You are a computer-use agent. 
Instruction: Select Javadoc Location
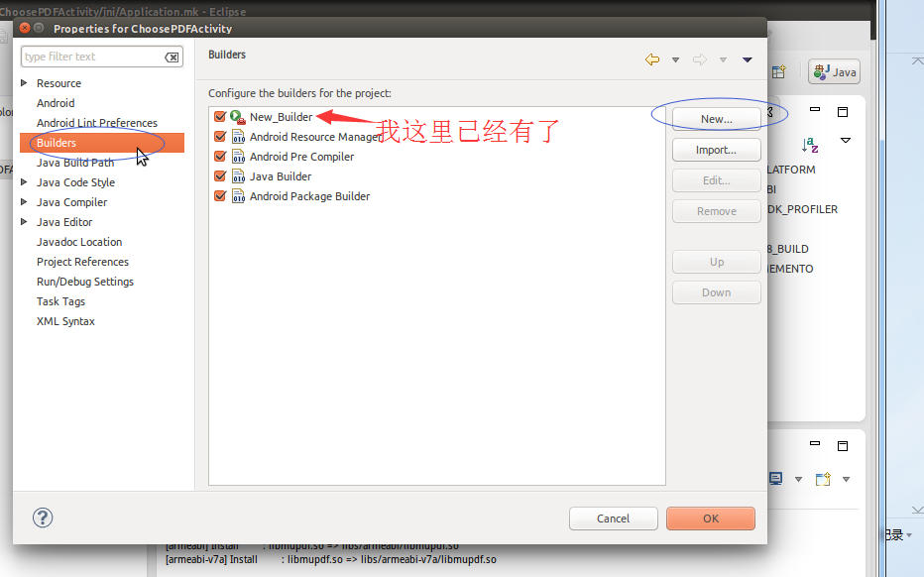coord(79,242)
